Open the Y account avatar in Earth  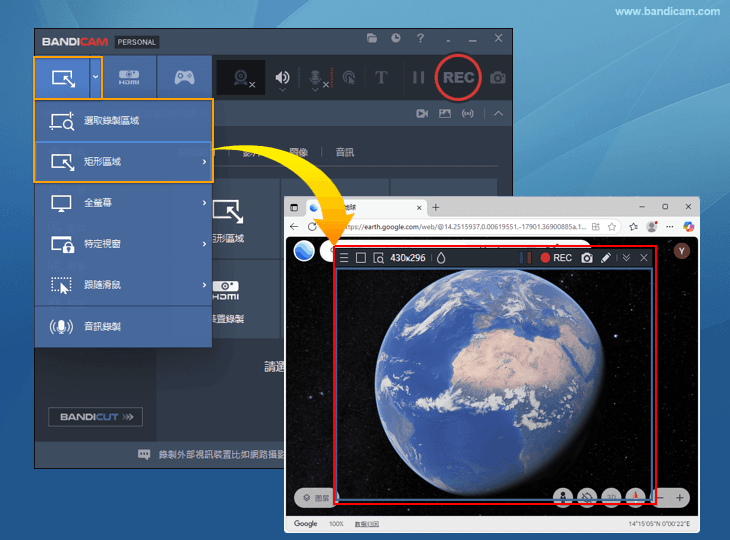point(682,251)
